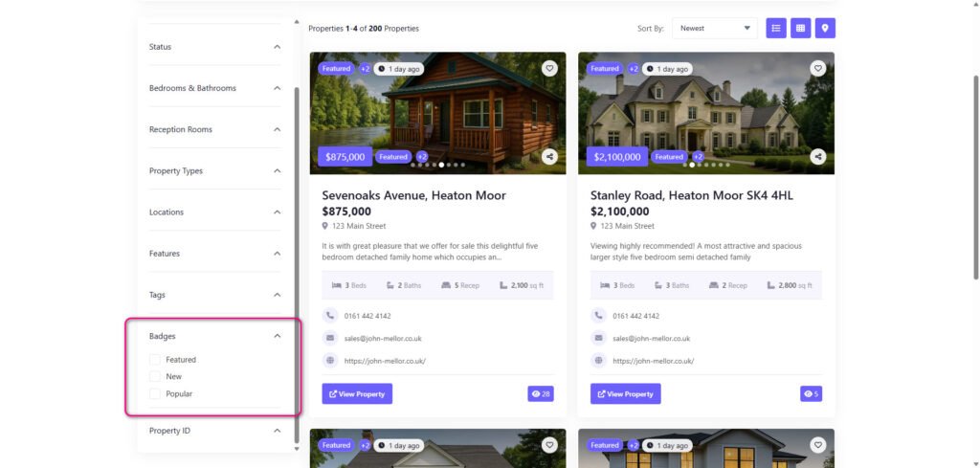Open map view with pin icon

point(824,29)
